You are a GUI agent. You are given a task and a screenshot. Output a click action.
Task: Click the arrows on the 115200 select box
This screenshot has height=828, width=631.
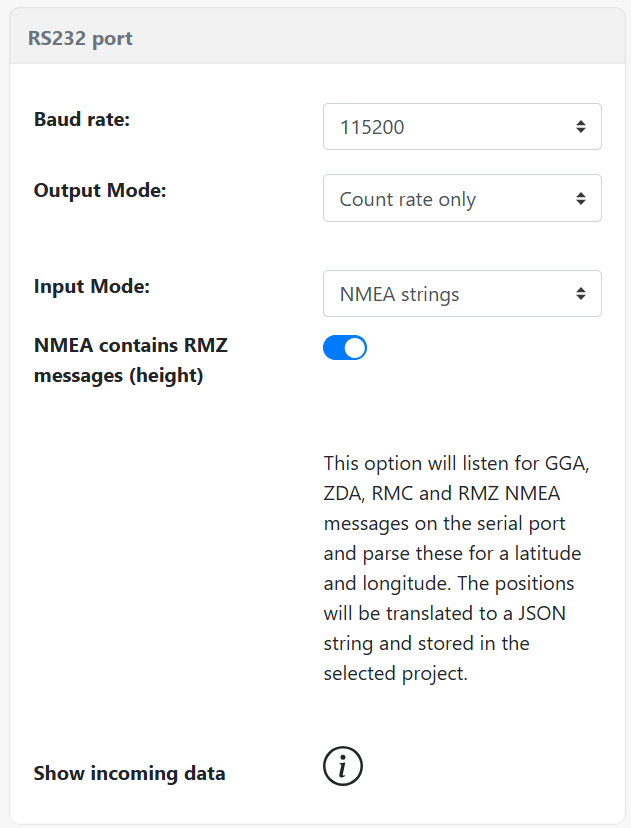tap(581, 127)
